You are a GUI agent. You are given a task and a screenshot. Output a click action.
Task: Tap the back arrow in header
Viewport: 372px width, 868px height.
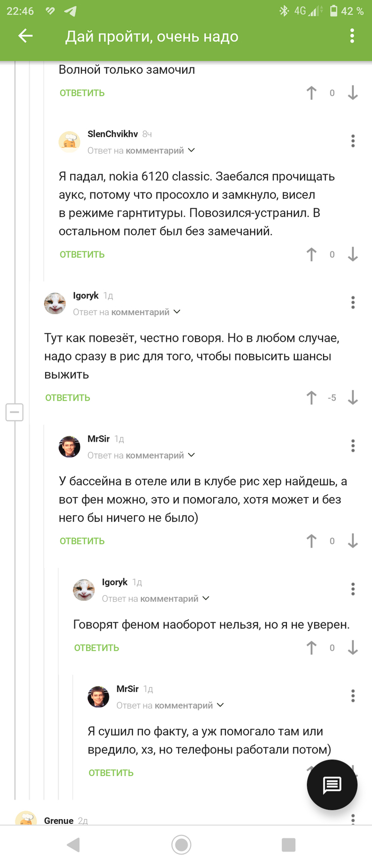click(26, 36)
